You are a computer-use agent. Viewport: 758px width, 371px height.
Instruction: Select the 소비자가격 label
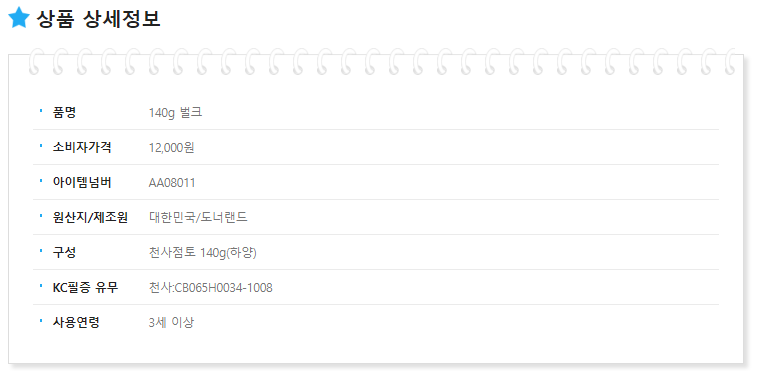tap(82, 147)
